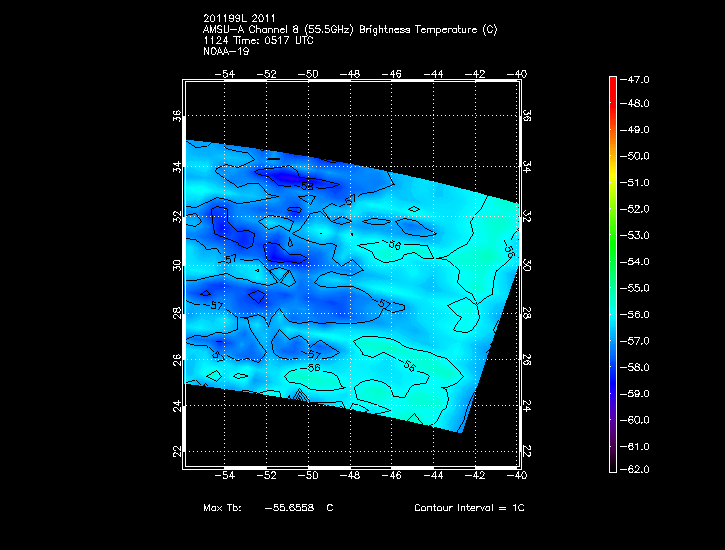
Task: Click the -50 longitude label on top axis
Action: tap(308, 74)
